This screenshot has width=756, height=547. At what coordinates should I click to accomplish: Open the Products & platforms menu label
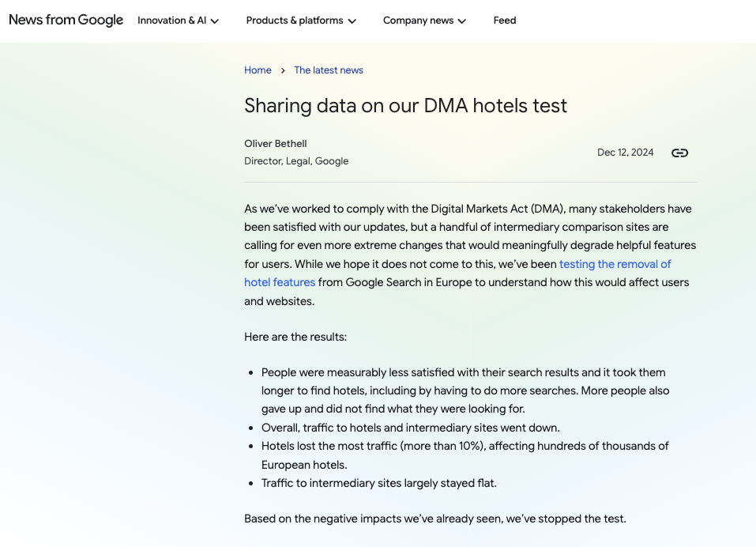coord(295,21)
